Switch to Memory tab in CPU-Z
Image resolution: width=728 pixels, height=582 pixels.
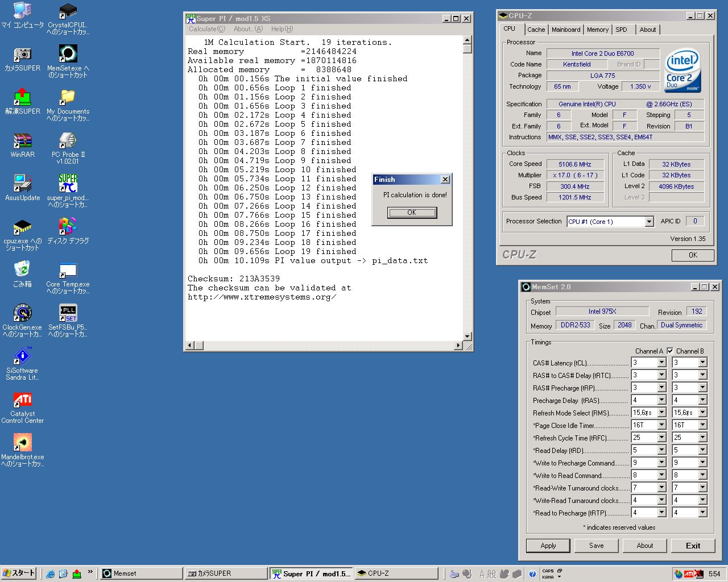pos(598,30)
